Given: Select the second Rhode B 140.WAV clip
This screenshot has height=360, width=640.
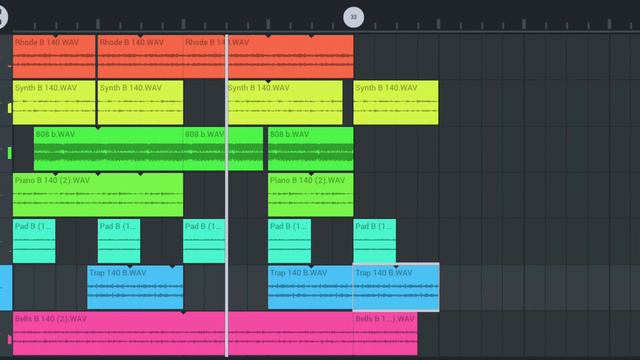Looking at the screenshot, I should [140, 56].
